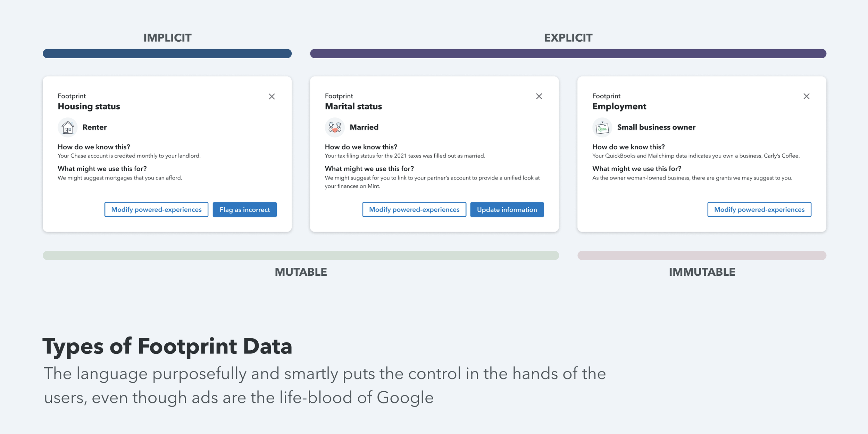868x434 pixels.
Task: Click the Renter house icon
Action: [67, 127]
